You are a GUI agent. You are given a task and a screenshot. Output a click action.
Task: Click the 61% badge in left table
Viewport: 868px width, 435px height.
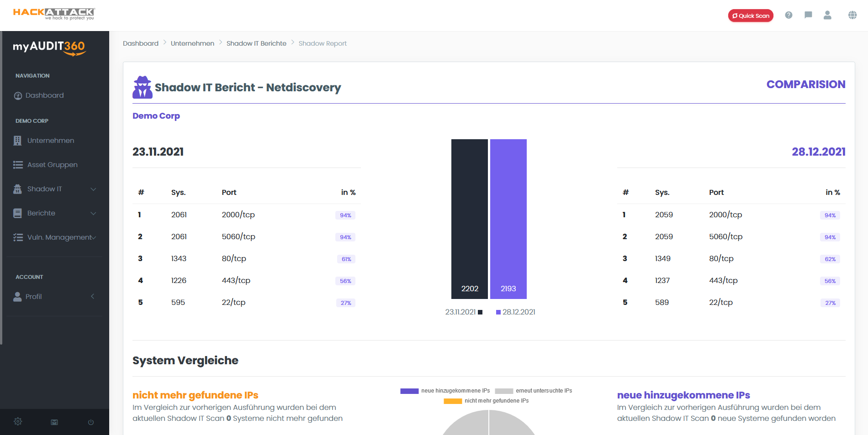click(346, 259)
